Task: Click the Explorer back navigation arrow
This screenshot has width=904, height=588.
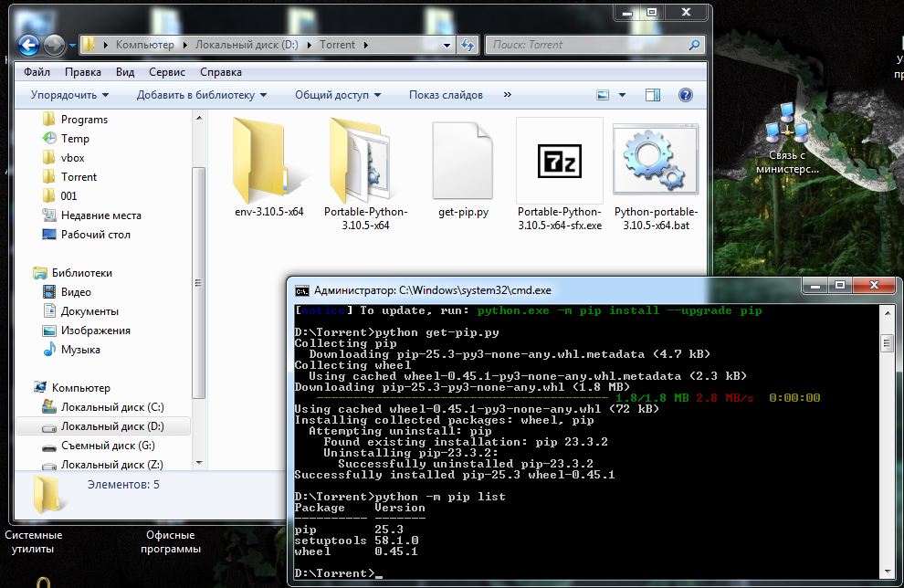Action: (x=29, y=45)
